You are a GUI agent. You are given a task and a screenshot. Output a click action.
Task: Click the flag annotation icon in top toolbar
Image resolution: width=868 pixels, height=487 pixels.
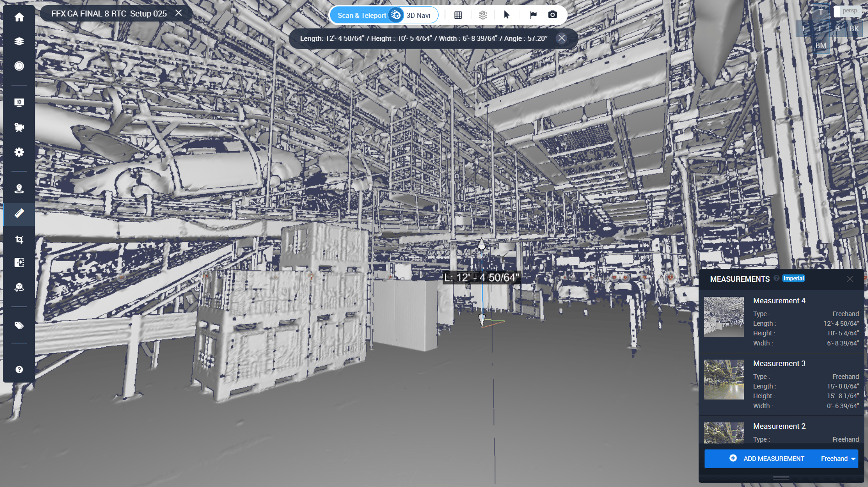533,15
